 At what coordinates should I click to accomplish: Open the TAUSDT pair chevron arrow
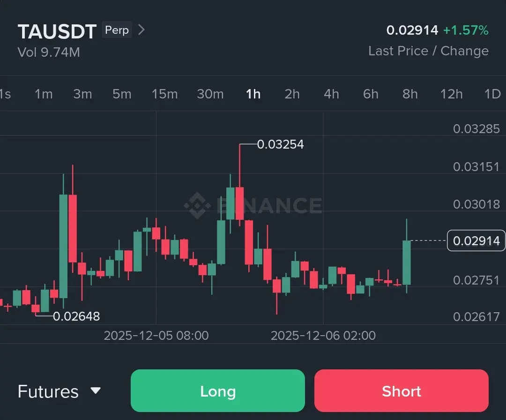[141, 30]
